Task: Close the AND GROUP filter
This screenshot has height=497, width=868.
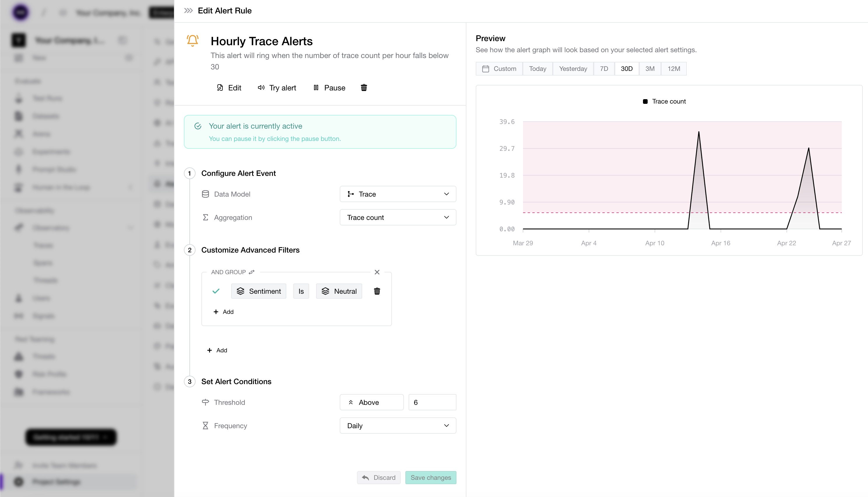Action: coord(377,272)
